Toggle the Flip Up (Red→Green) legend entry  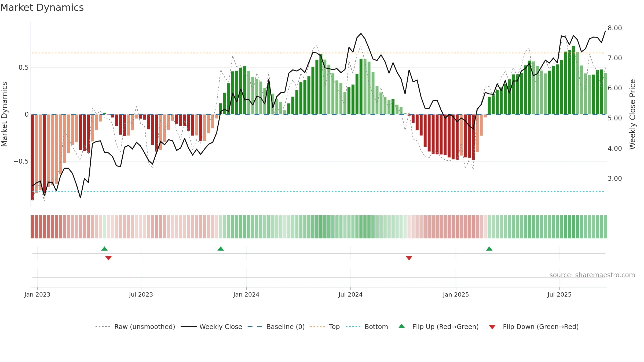pos(438,327)
